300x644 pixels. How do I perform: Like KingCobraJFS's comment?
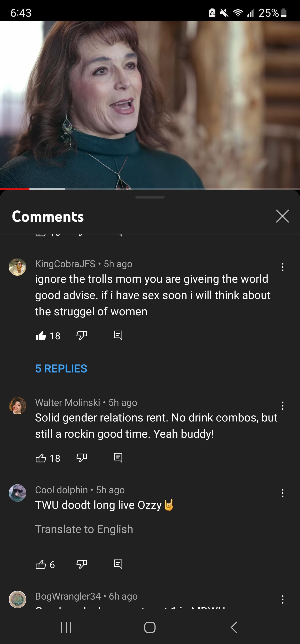pos(41,336)
